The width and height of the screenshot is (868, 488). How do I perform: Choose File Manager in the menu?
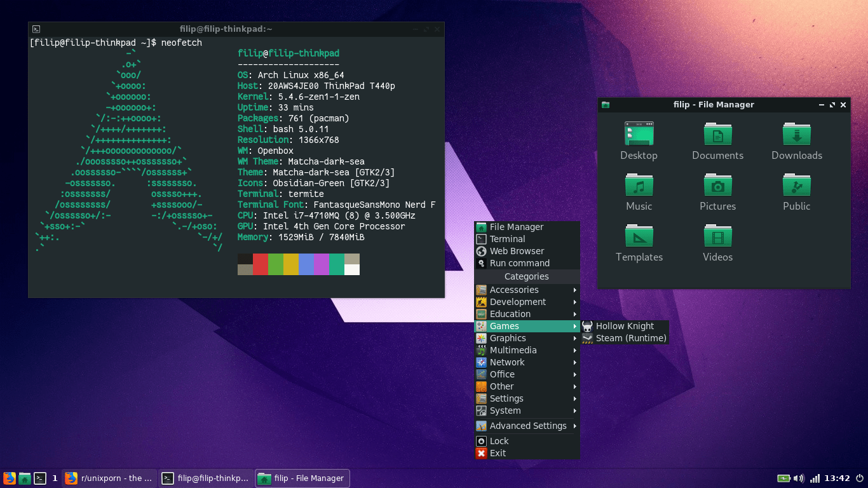(527, 227)
